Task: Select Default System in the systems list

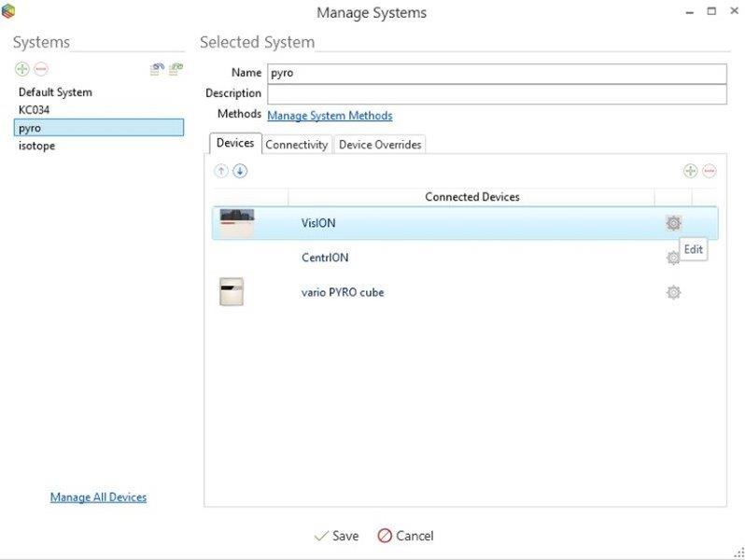Action: tap(55, 92)
